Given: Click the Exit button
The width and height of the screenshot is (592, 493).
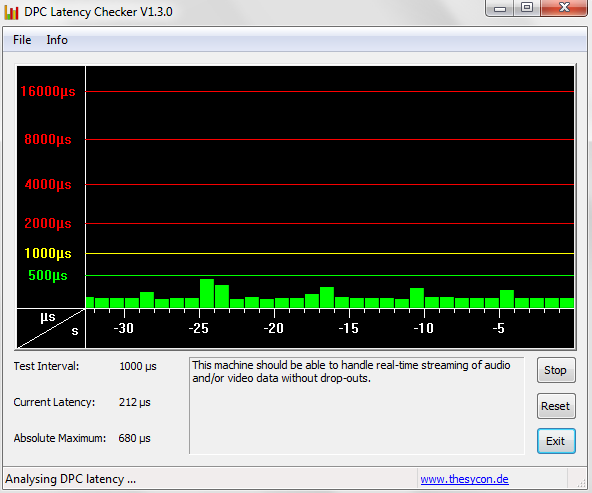Looking at the screenshot, I should click(556, 441).
